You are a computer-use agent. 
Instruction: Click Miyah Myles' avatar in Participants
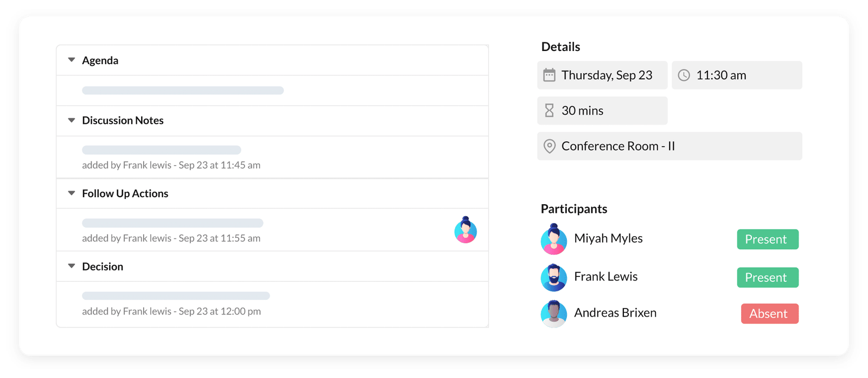[553, 240]
